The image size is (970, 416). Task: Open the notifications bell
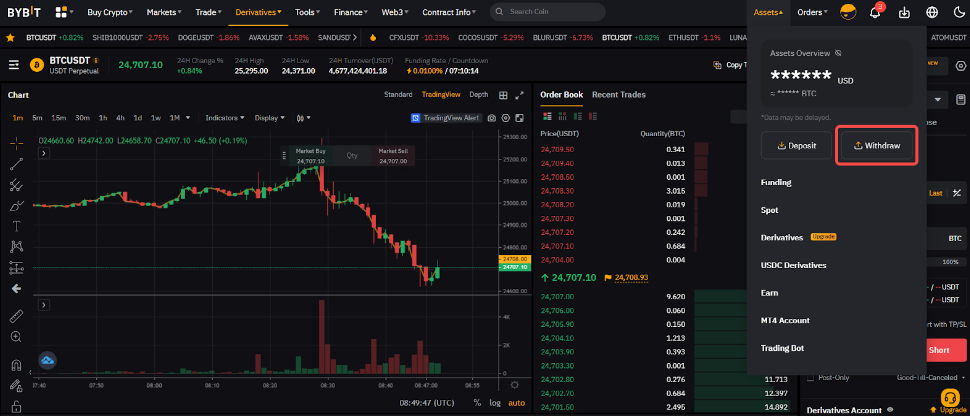[x=875, y=12]
